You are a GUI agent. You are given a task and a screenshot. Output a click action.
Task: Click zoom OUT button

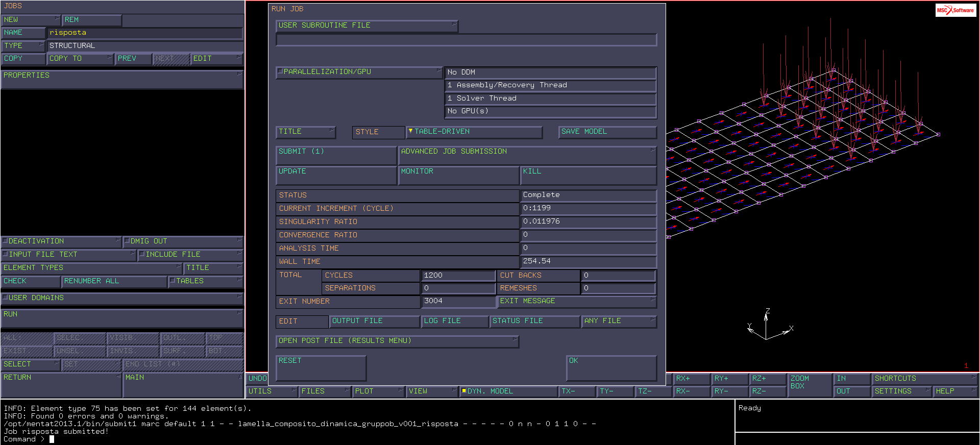(x=852, y=391)
